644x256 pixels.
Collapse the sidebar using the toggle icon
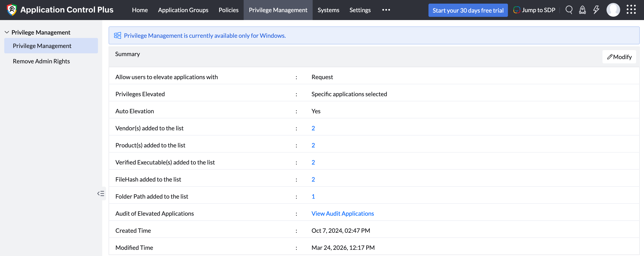[101, 193]
